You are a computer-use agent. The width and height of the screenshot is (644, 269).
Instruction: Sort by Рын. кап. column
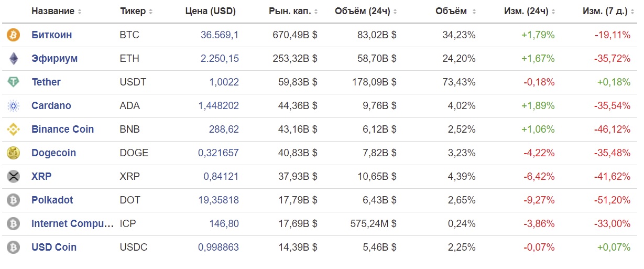(x=293, y=11)
